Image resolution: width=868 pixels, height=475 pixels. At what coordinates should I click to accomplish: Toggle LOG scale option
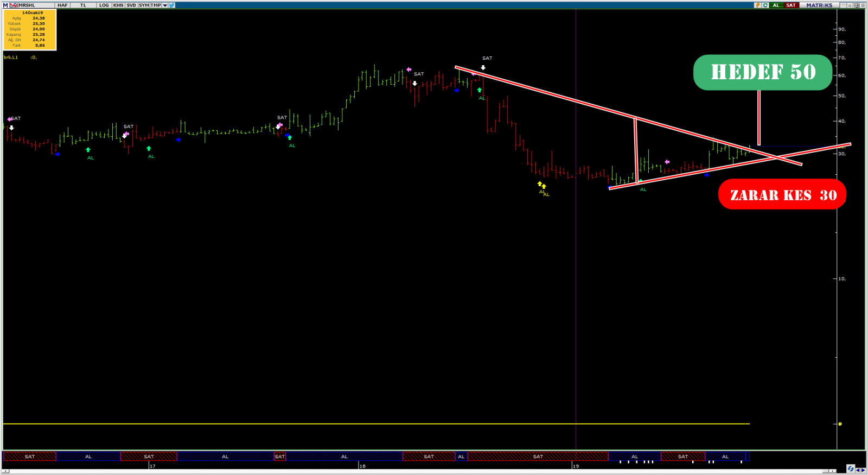tap(104, 5)
